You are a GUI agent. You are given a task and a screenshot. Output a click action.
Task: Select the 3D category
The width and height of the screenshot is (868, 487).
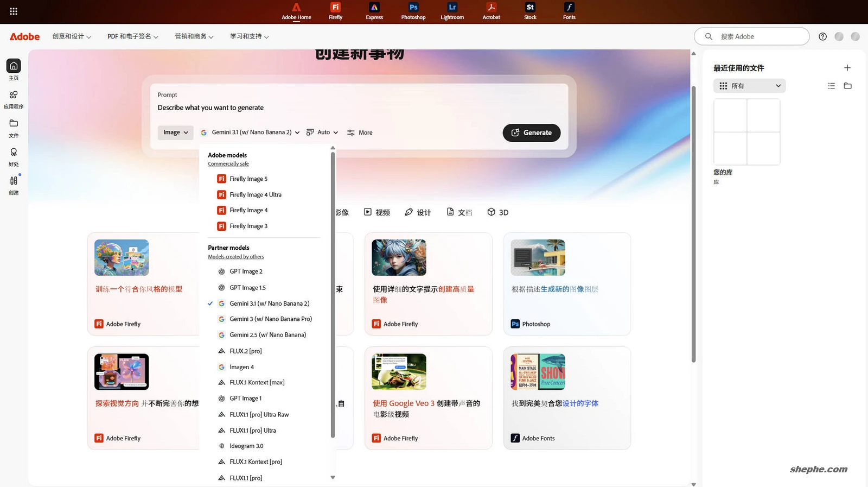[x=497, y=212]
